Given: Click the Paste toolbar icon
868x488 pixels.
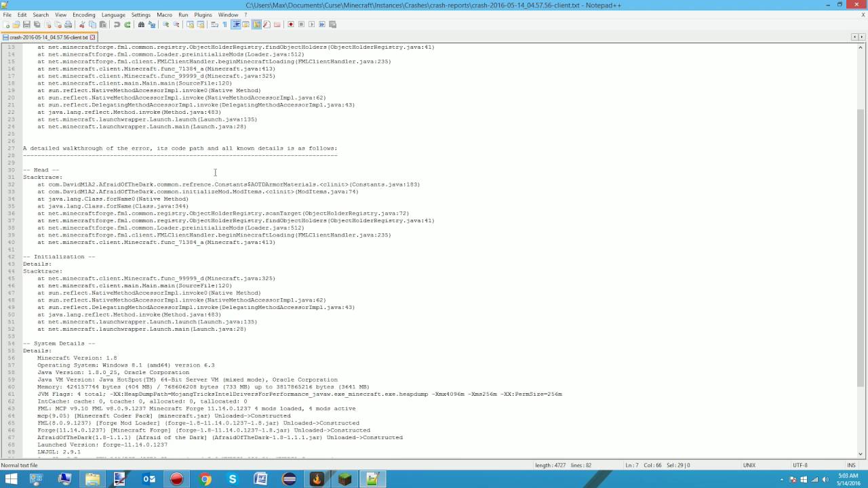Looking at the screenshot, I should pyautogui.click(x=102, y=24).
